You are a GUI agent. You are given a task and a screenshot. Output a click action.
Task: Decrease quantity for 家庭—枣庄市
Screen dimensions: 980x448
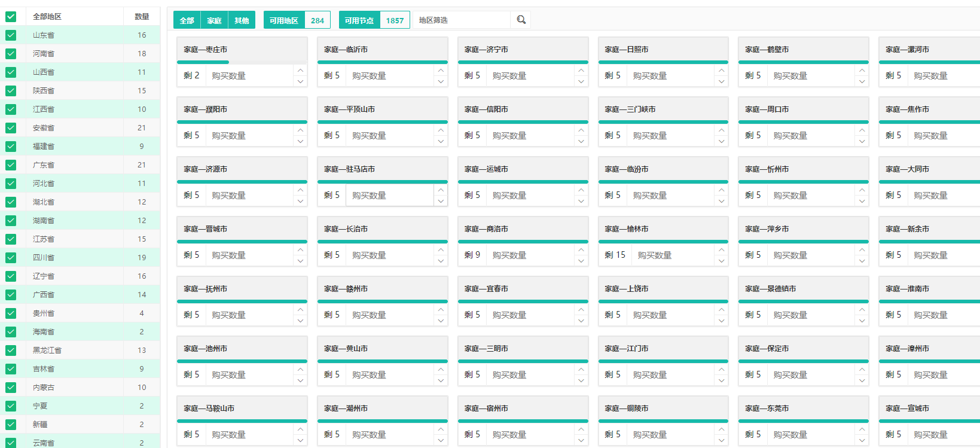300,81
